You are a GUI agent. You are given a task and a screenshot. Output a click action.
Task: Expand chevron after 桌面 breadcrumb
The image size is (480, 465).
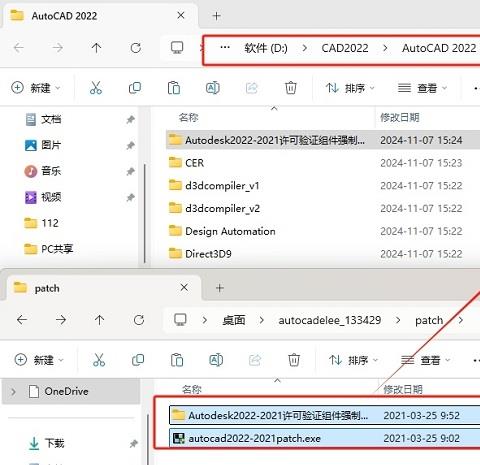262,320
